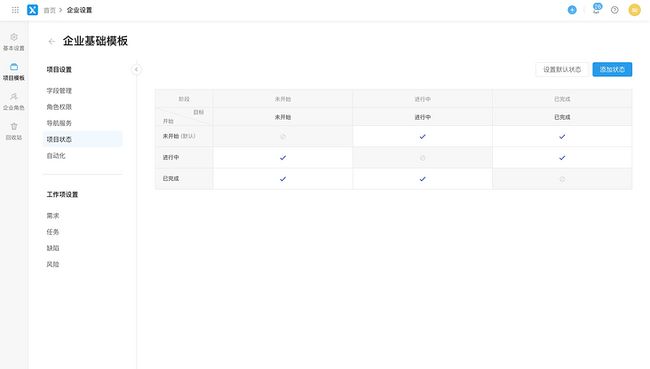Click the 已完成 target column header
Screen dimensions: 650x369
pyautogui.click(x=562, y=117)
